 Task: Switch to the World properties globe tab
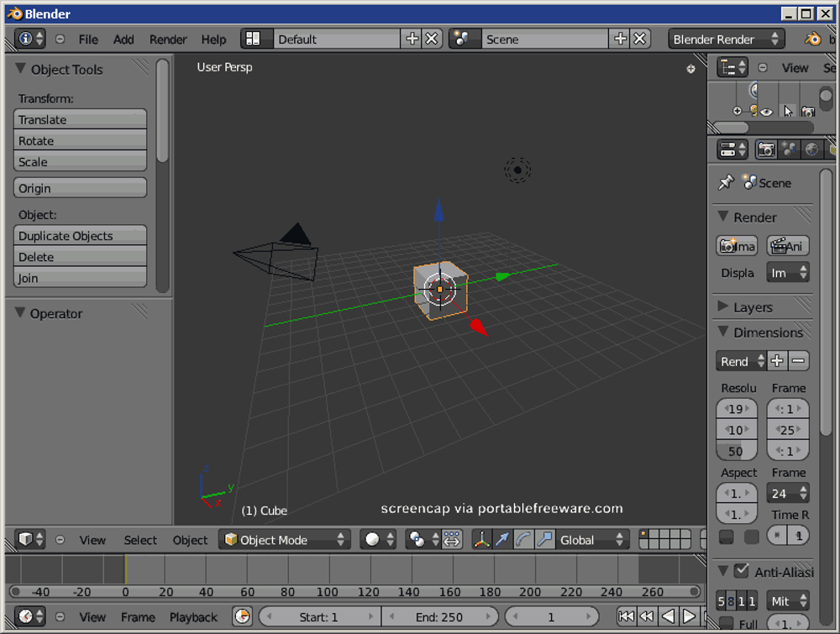811,149
